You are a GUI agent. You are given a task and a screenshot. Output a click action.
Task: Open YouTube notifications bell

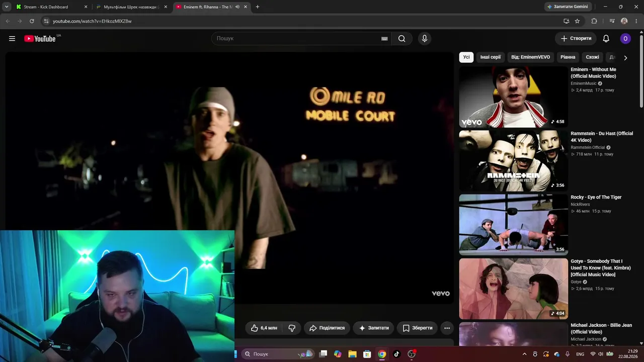click(x=606, y=39)
